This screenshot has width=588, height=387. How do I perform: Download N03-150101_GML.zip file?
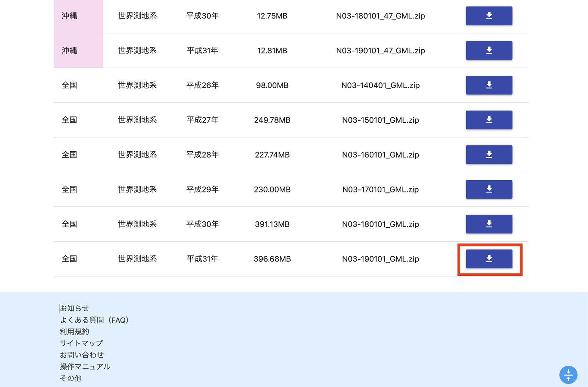489,120
